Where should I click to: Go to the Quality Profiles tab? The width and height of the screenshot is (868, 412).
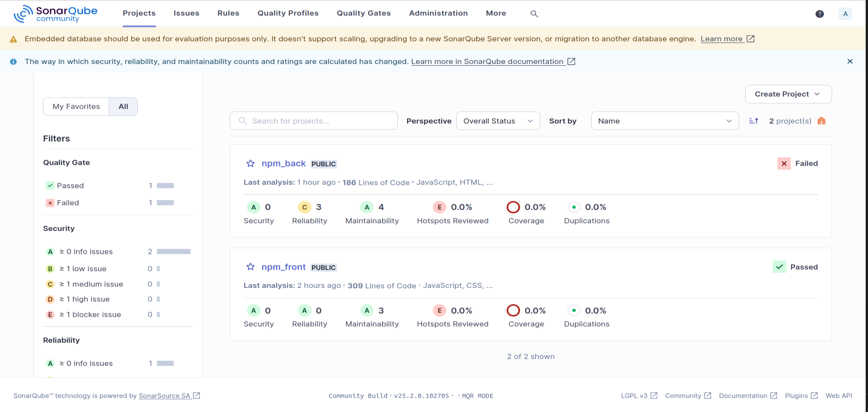288,14
